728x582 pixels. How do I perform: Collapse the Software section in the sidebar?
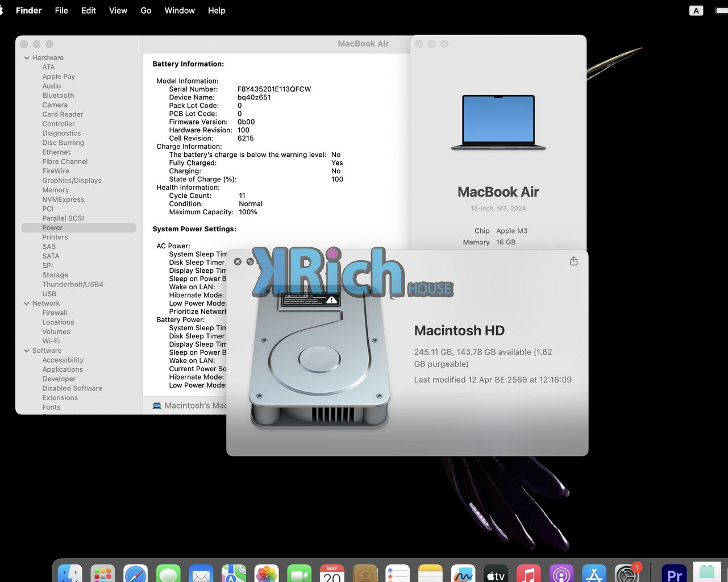tap(27, 351)
